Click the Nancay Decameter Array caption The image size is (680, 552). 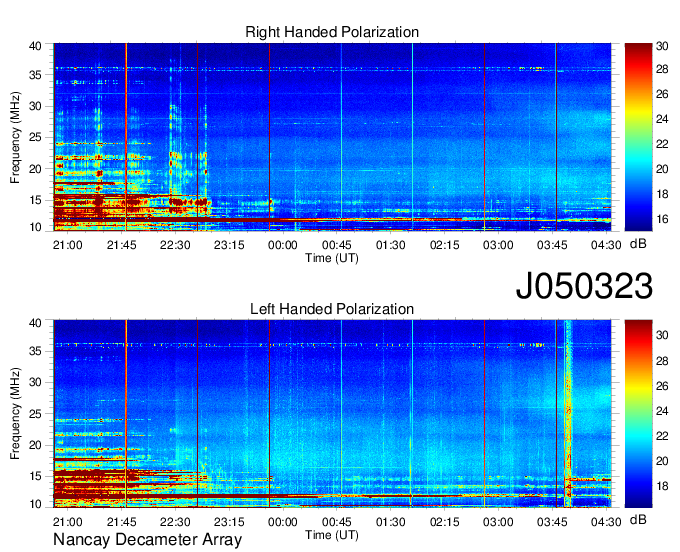[147, 540]
